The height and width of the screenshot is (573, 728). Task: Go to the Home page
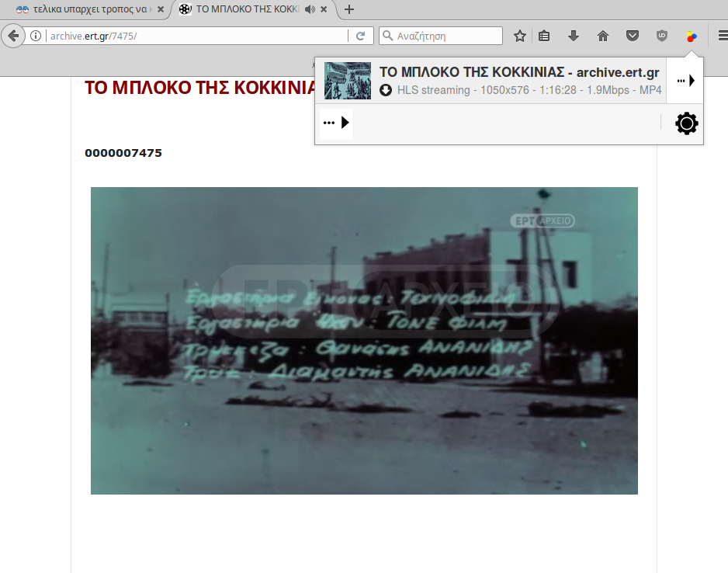point(602,36)
